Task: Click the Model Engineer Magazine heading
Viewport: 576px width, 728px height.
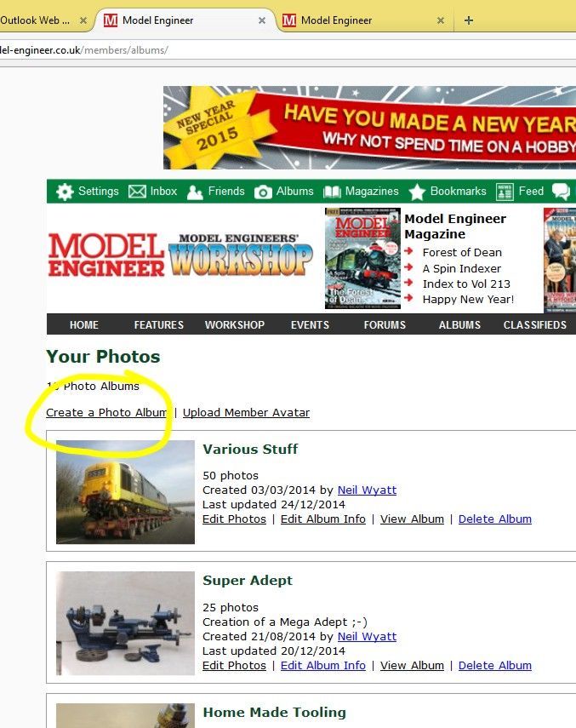Action: [455, 226]
